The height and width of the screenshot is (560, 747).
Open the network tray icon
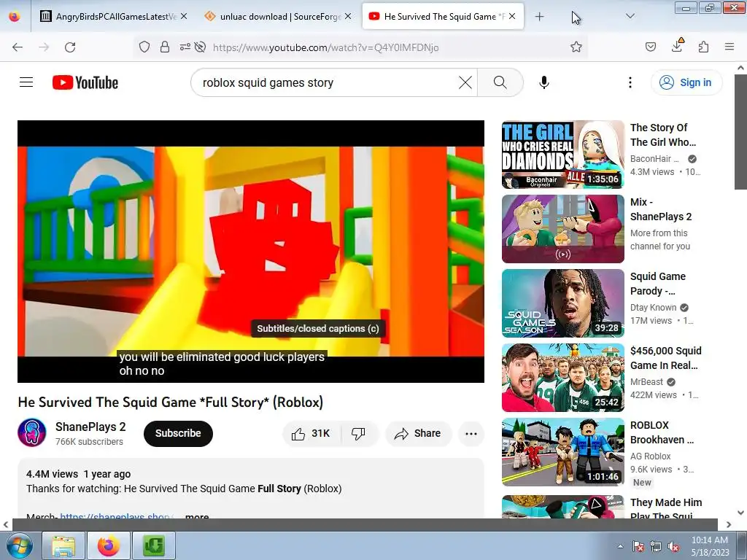click(656, 546)
